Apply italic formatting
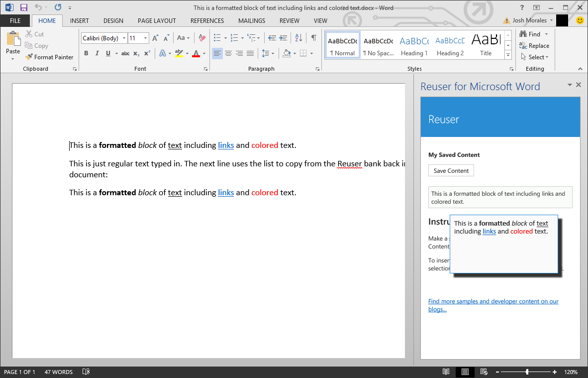The width and height of the screenshot is (588, 378). point(97,53)
